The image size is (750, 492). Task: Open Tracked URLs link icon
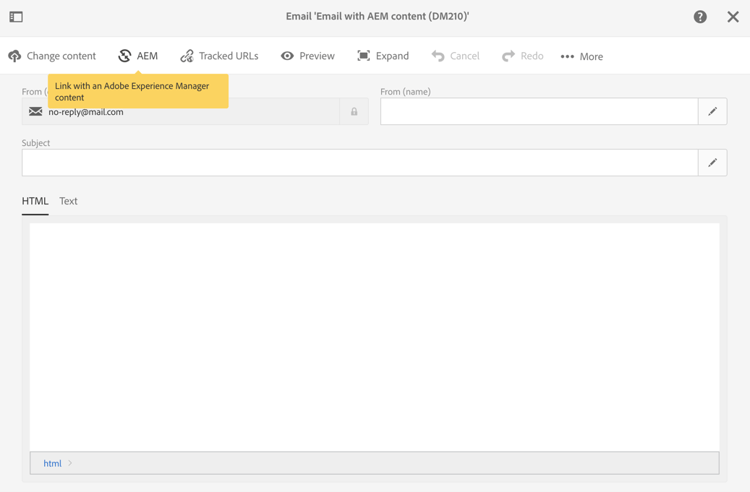(x=187, y=56)
